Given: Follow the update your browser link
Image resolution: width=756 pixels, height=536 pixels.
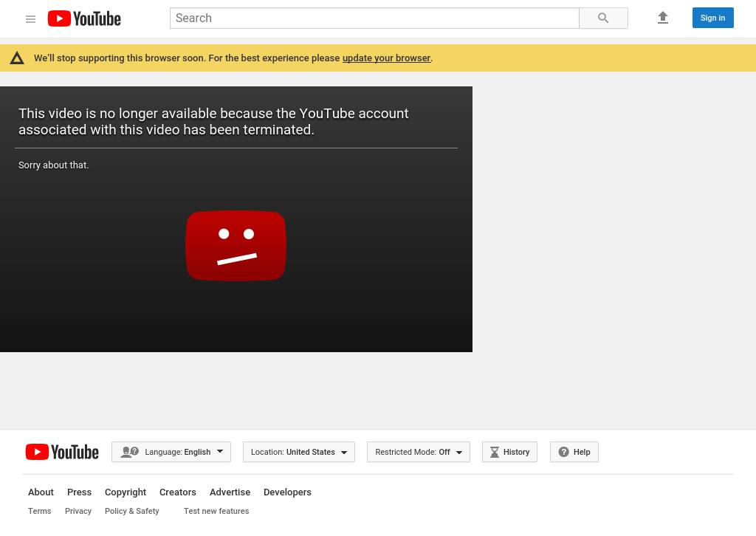Looking at the screenshot, I should click(386, 58).
